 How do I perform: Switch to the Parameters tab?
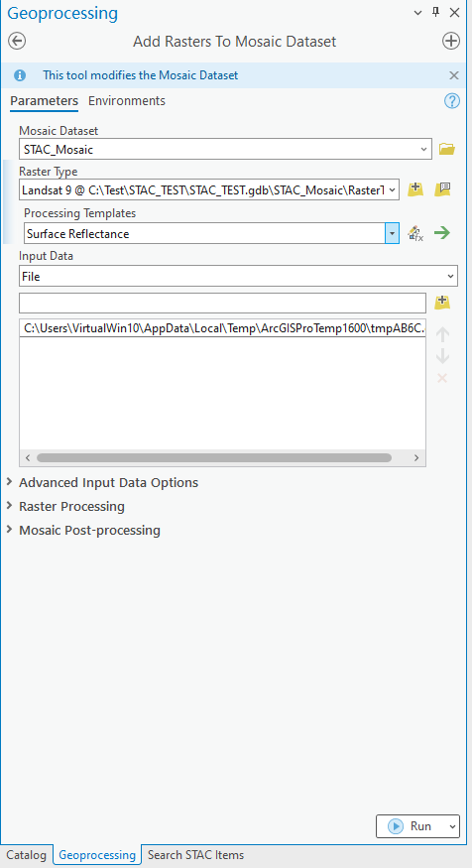tap(44, 101)
